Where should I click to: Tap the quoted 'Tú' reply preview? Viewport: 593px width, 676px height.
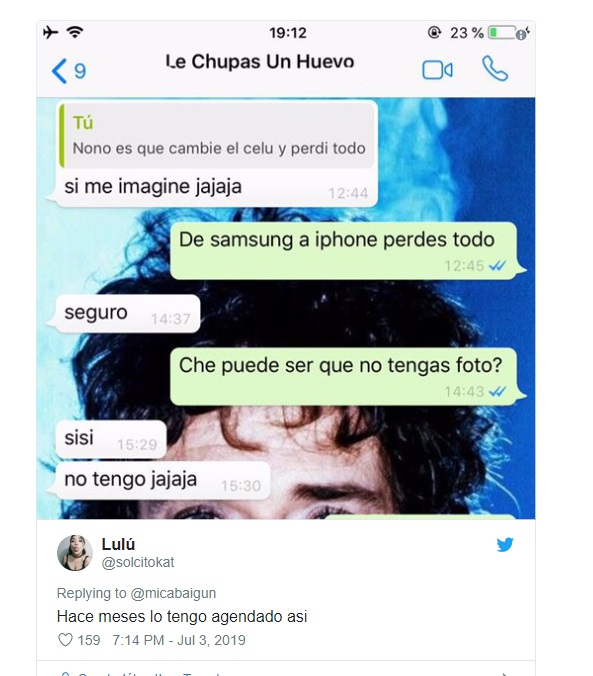click(x=217, y=135)
